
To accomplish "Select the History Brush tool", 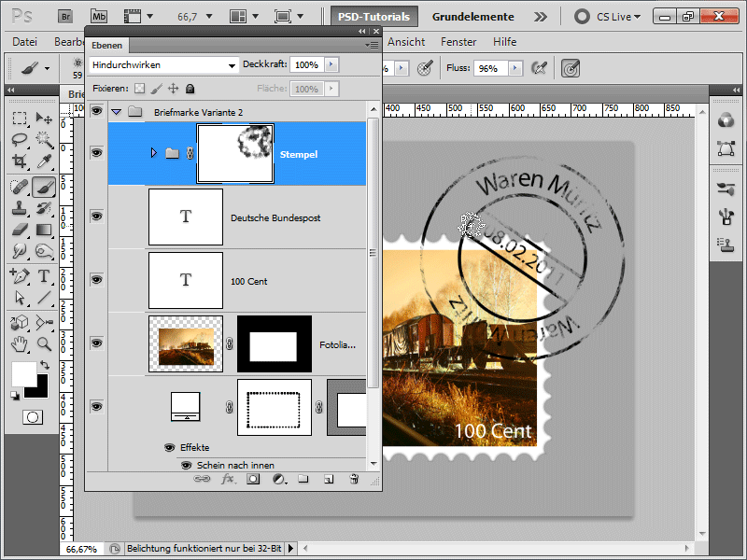I will (x=44, y=208).
